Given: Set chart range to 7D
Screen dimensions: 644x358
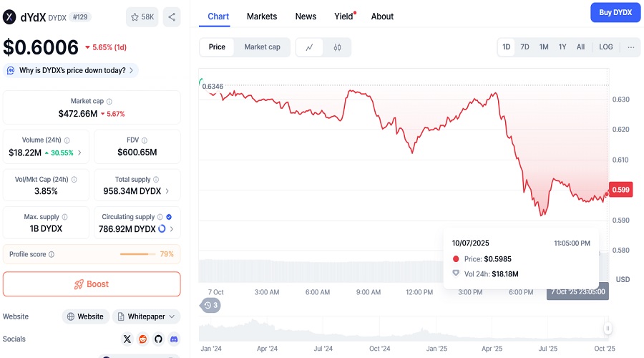Looking at the screenshot, I should click(525, 47).
